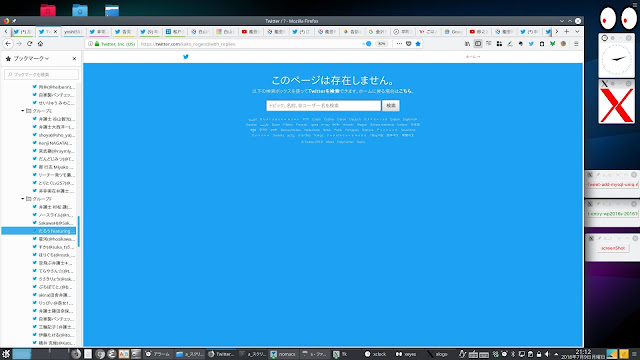
Task: Select the highlighted たろう featuring bookmark
Action: (39, 231)
